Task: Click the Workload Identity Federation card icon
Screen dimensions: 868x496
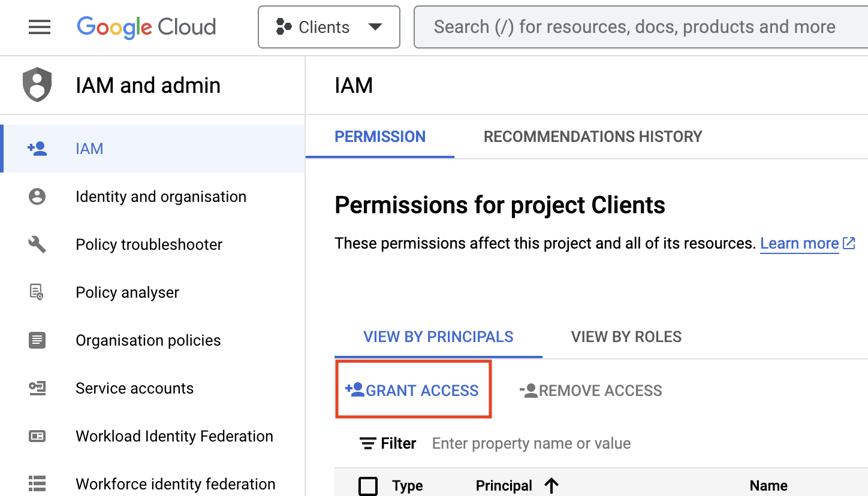Action: [x=37, y=436]
